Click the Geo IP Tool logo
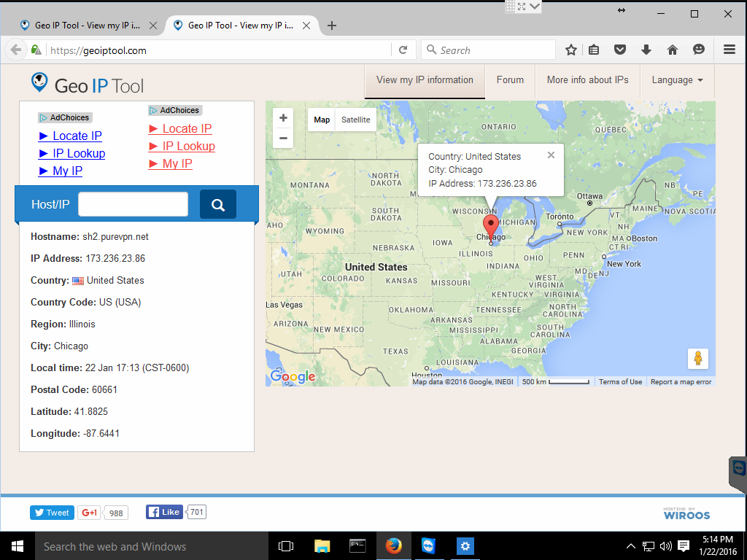Image resolution: width=747 pixels, height=560 pixels. point(88,84)
